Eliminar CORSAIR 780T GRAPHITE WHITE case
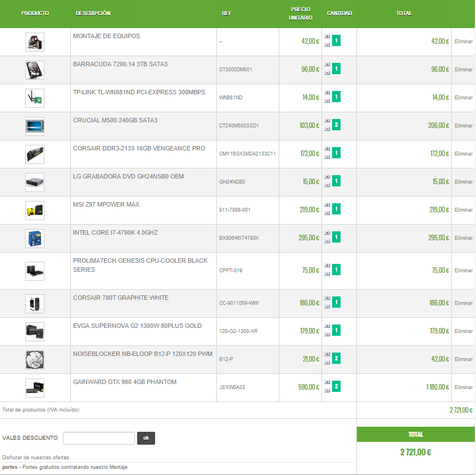The image size is (476, 475). pos(463,303)
